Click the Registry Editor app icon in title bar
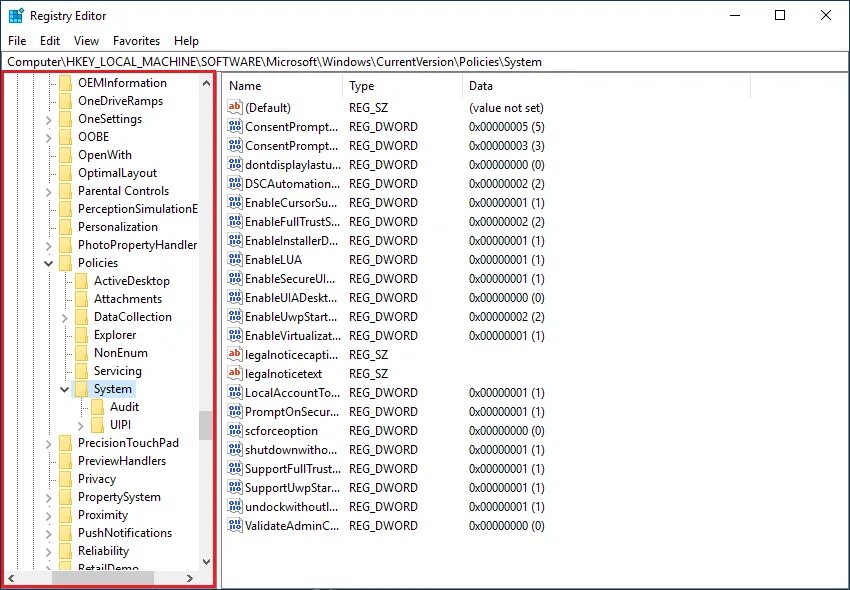850x590 pixels. tap(16, 16)
